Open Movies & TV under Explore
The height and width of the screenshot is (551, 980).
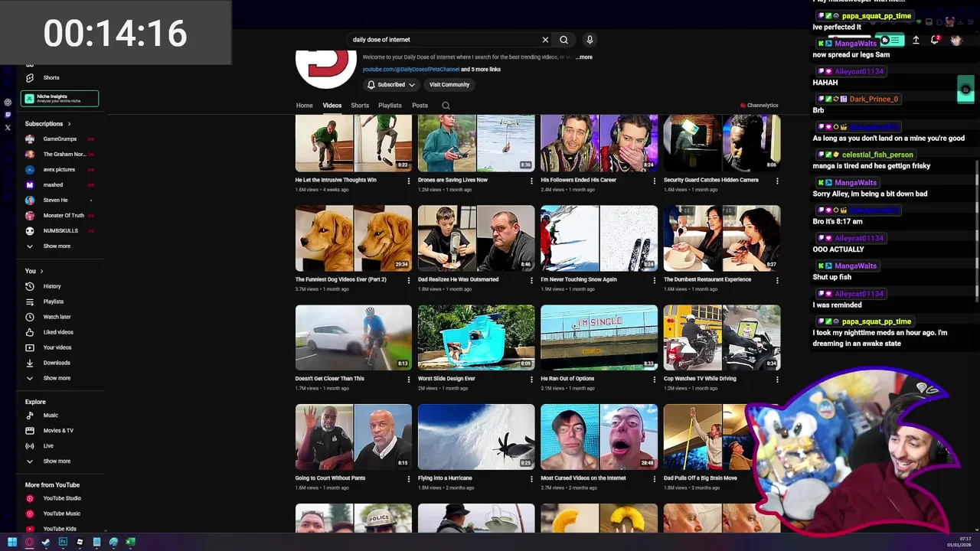(x=58, y=430)
